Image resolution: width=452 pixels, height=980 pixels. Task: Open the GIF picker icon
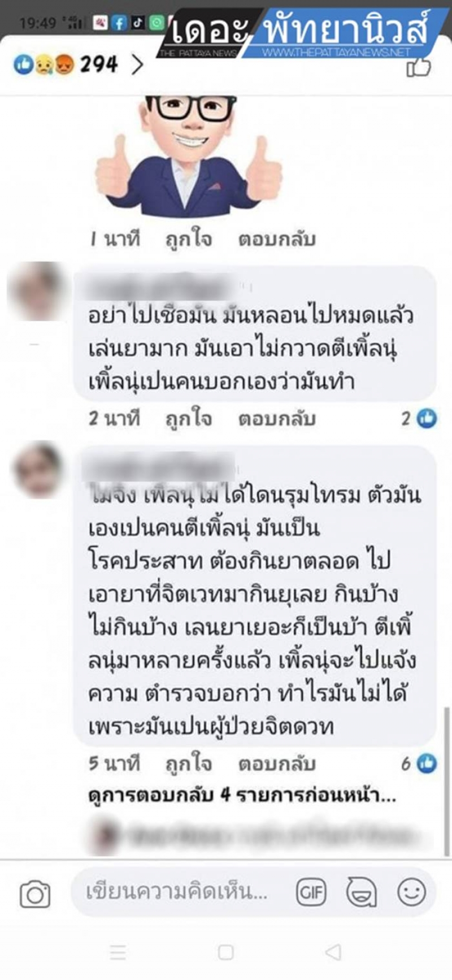(311, 892)
